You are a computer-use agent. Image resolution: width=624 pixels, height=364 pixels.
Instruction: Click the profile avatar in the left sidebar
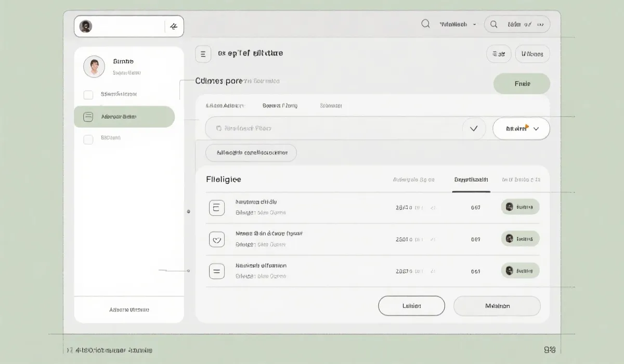tap(94, 67)
